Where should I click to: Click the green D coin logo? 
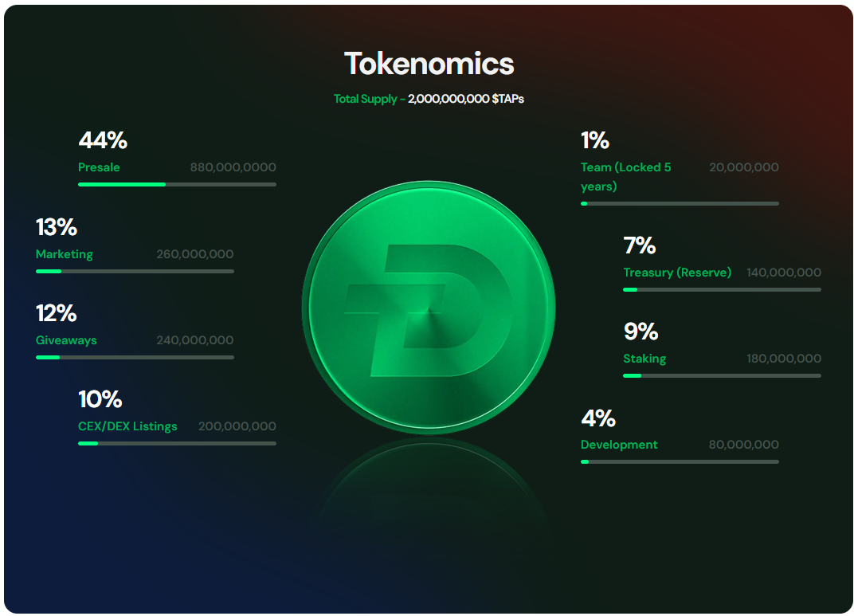[x=429, y=308]
